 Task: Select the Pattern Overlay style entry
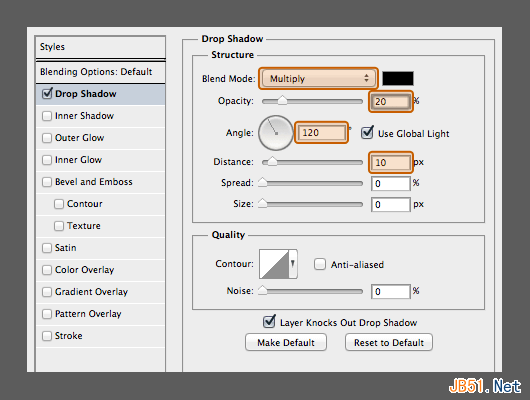(100, 314)
